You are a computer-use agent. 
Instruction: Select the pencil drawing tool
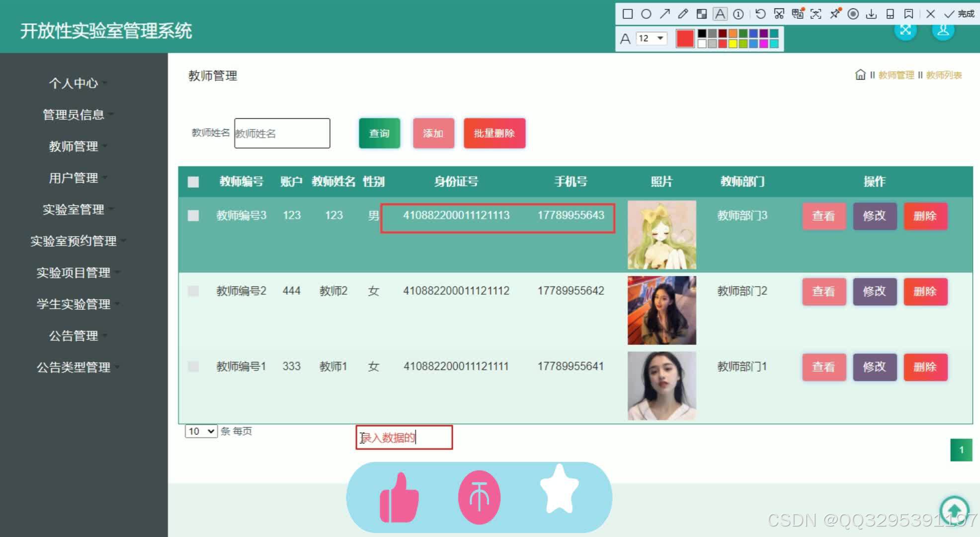tap(683, 14)
